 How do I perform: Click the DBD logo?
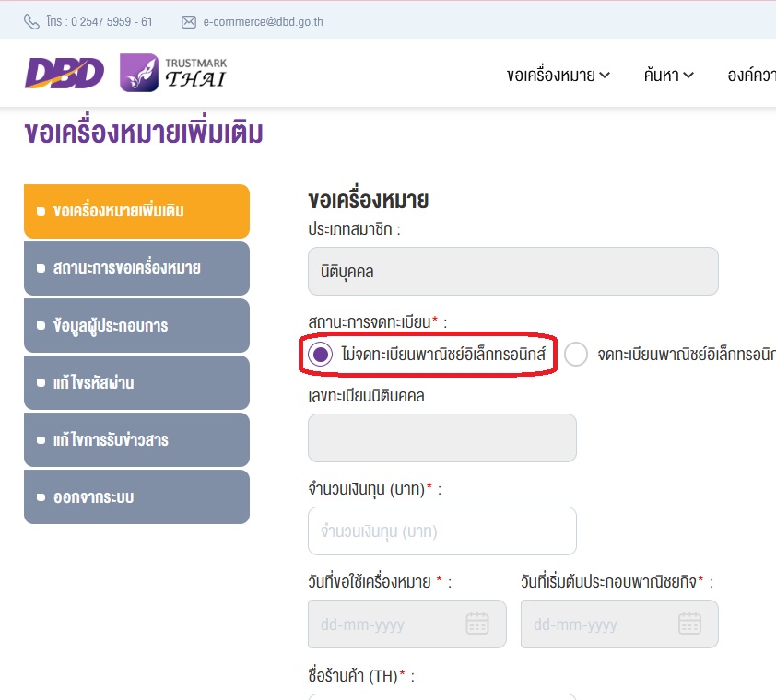65,74
